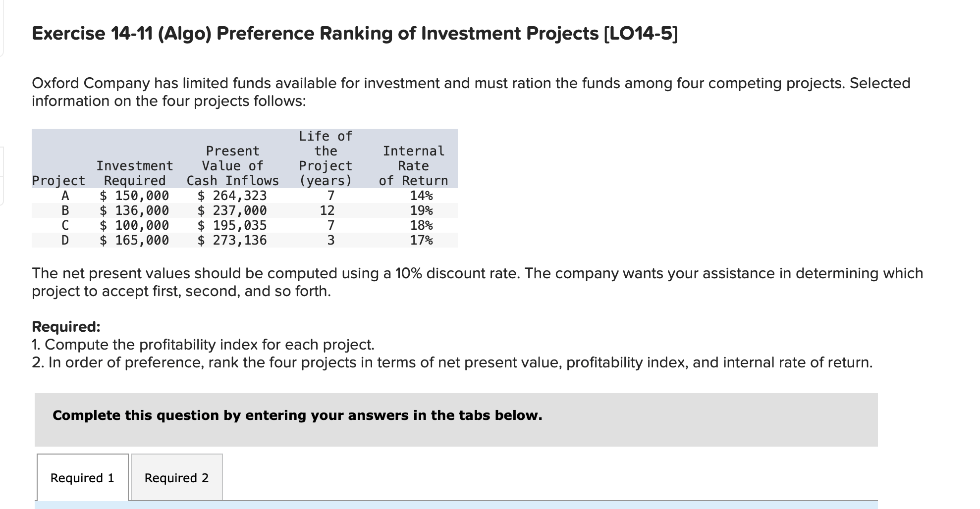
Task: Select Project B life of 12 years
Action: (327, 210)
